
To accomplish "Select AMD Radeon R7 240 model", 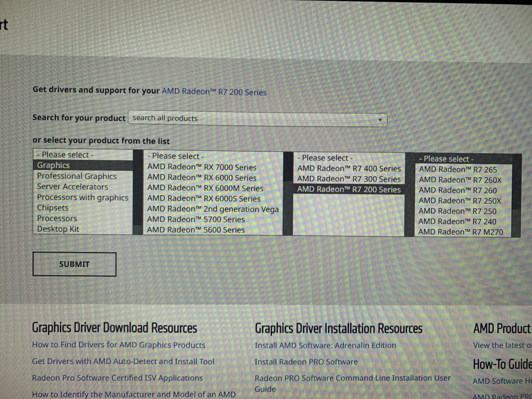I will tap(463, 222).
